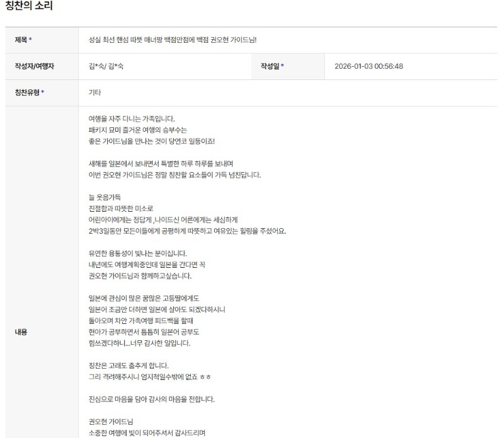Click the line 진심으로 마음을 담아 감사의 마음을 전합니다
Image resolution: width=504 pixels, height=438 pixels.
pyautogui.click(x=152, y=400)
